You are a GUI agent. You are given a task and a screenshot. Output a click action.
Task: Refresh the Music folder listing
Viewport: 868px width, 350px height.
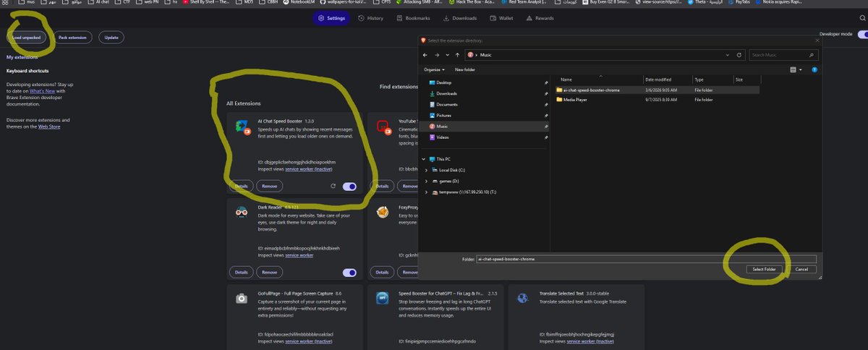pos(739,55)
